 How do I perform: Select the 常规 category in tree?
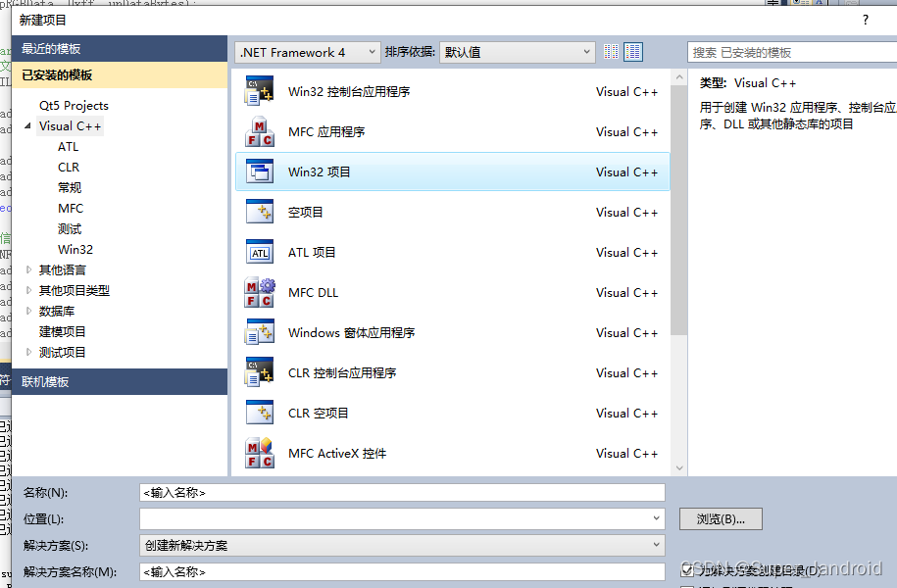[x=70, y=187]
